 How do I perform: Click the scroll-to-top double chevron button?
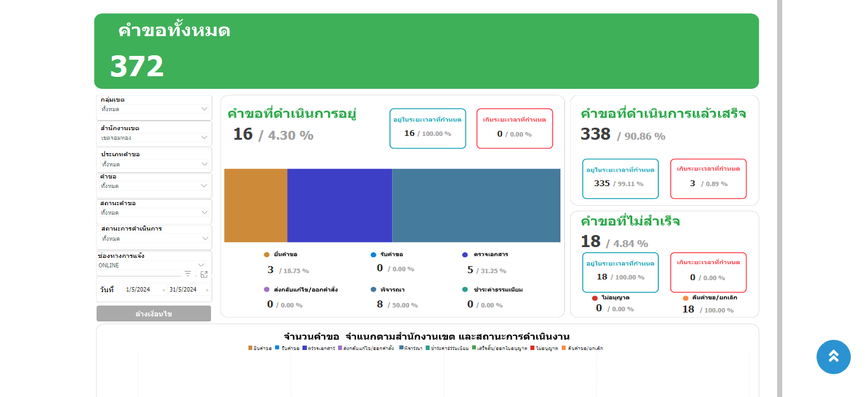pyautogui.click(x=833, y=356)
